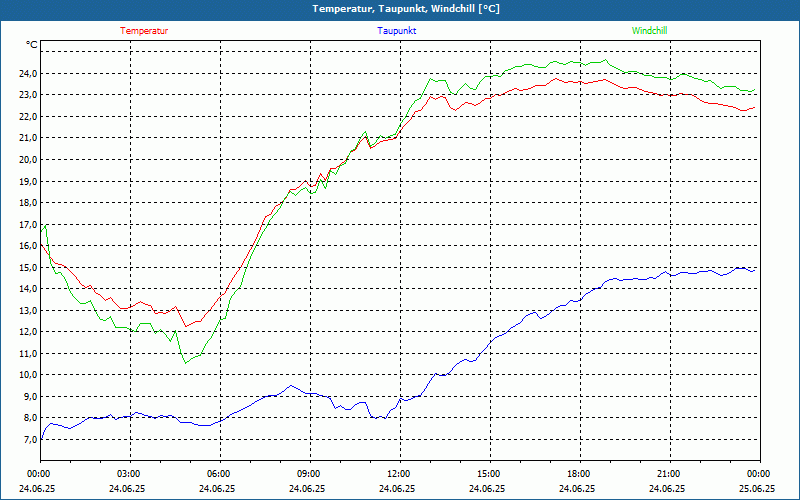800x500 pixels.
Task: Click the Taupunkt peak near 08:30
Action: point(291,386)
